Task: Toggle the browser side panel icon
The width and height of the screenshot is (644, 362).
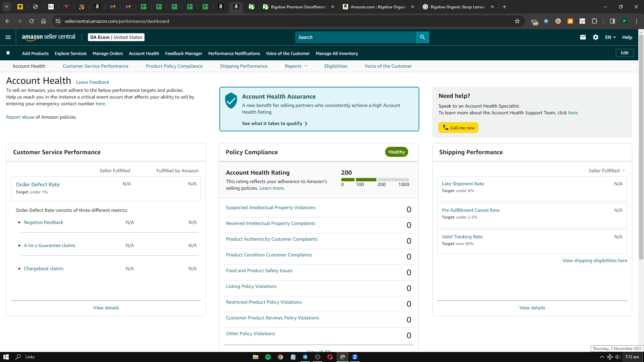Action: pos(612,21)
